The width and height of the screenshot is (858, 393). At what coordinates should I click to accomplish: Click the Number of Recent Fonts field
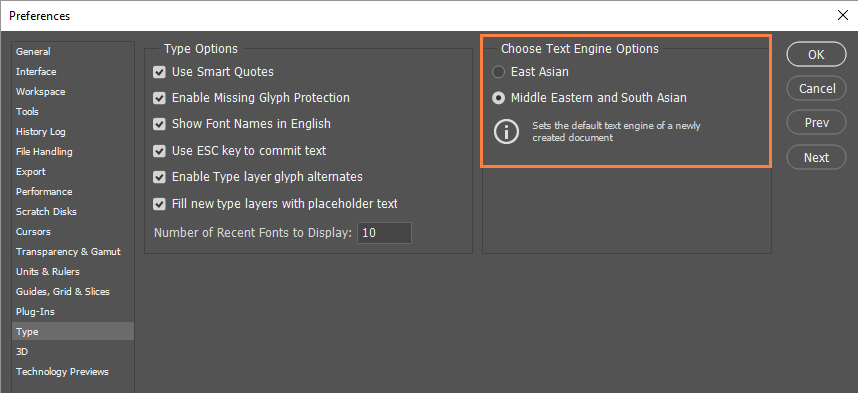(384, 233)
